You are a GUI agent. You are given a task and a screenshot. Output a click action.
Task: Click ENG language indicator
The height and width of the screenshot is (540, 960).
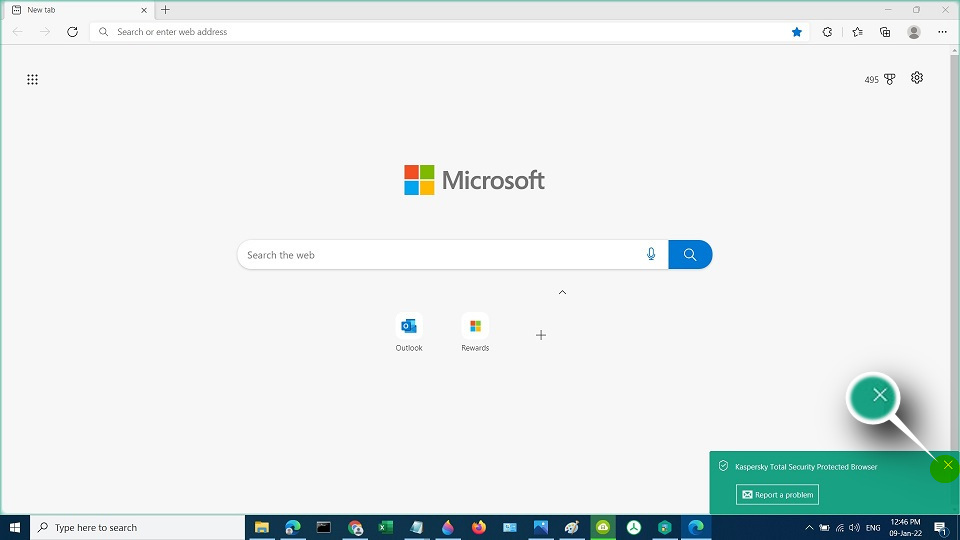point(873,528)
